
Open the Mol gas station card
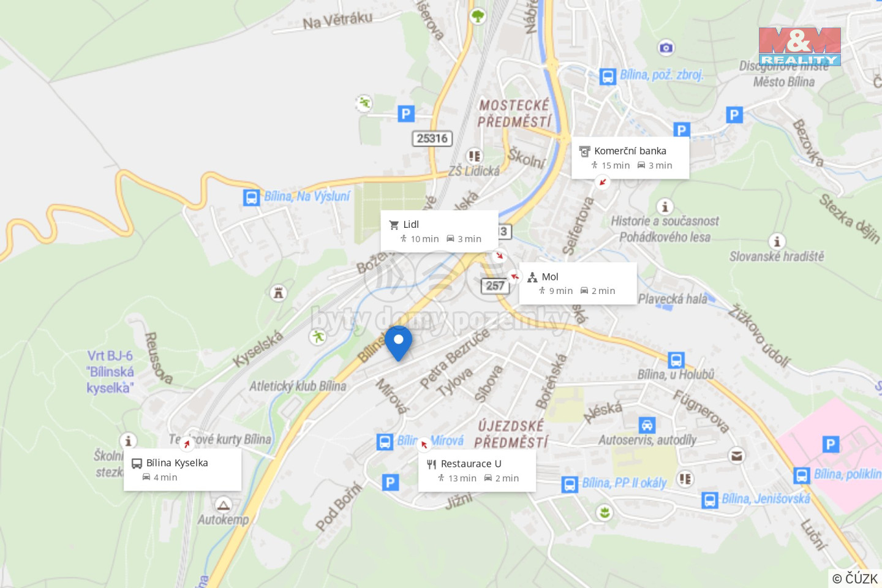pos(578,284)
